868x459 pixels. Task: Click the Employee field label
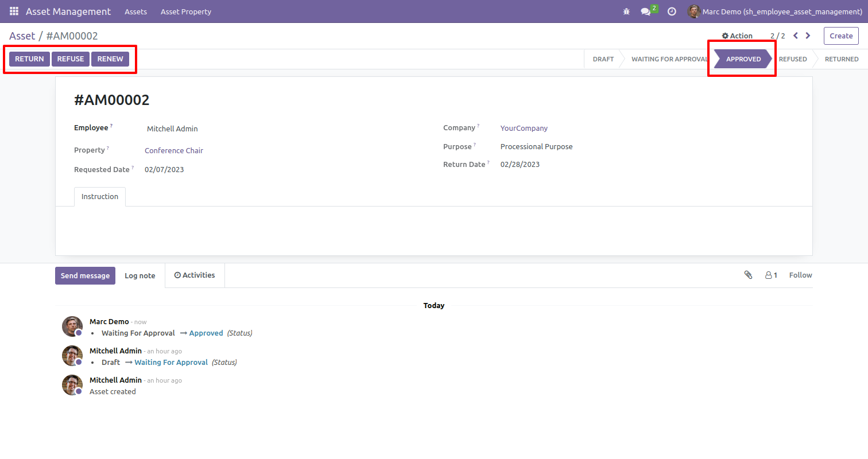click(91, 128)
